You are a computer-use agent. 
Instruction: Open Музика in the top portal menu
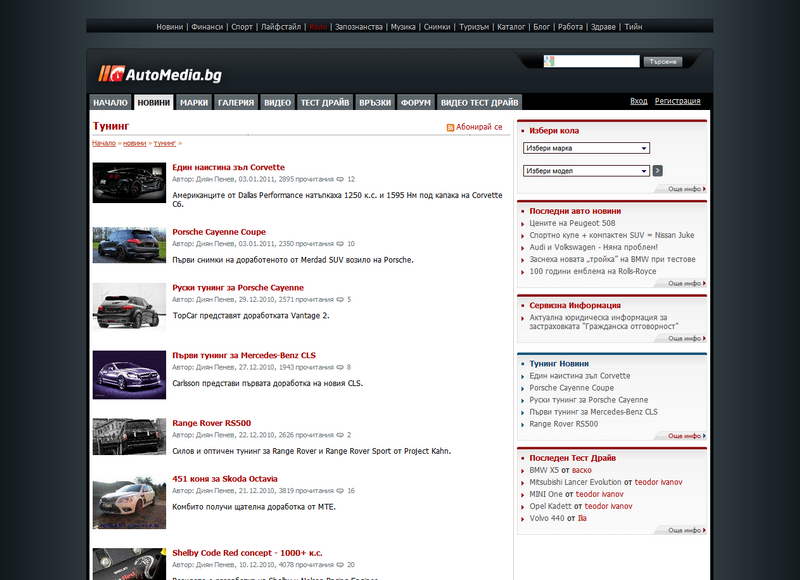[x=403, y=27]
